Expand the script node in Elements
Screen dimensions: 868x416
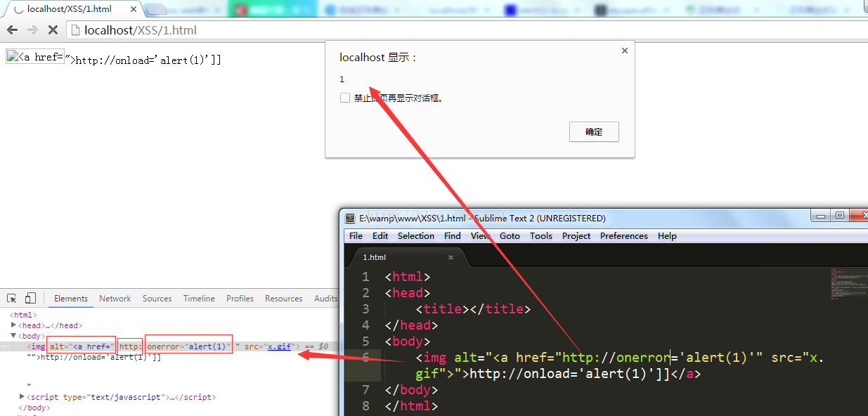click(22, 397)
